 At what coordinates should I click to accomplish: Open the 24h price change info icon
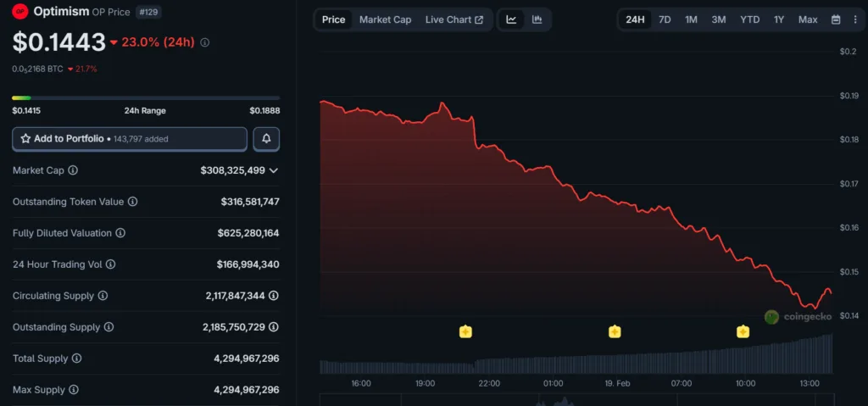point(205,42)
